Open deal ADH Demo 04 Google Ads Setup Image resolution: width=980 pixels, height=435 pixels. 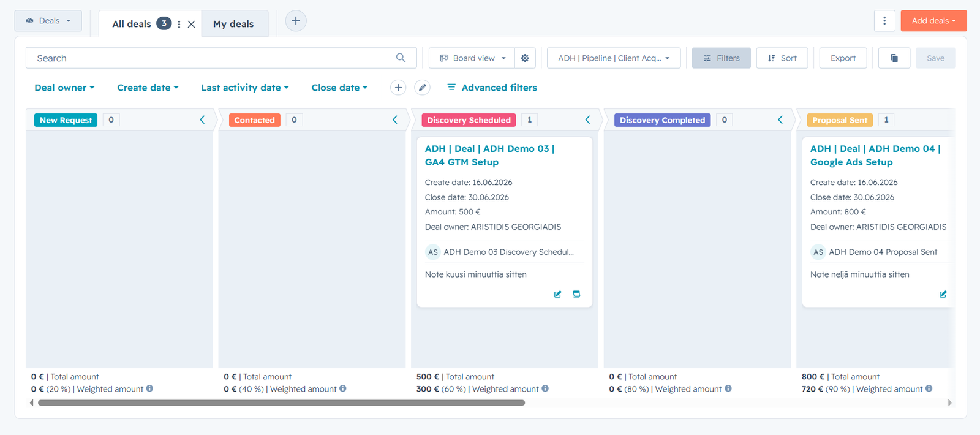[x=875, y=156]
